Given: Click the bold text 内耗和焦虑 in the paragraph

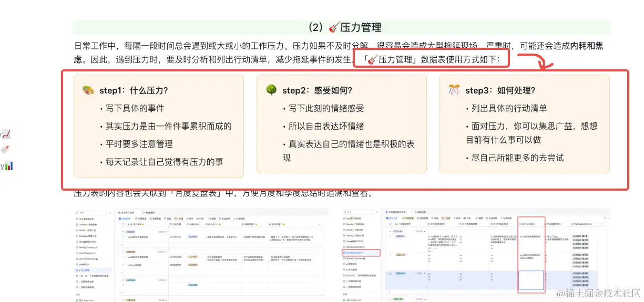Looking at the screenshot, I should (587, 46).
